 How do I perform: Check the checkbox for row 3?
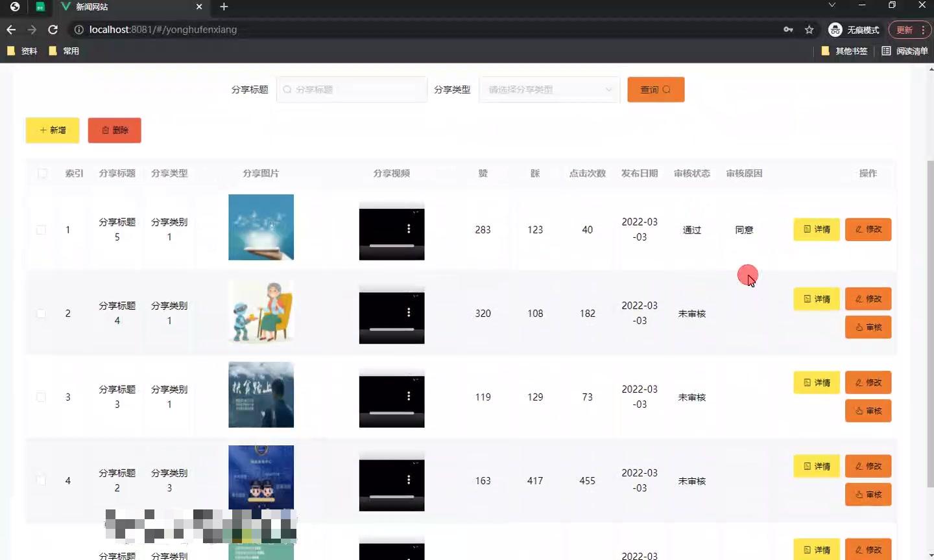(41, 397)
